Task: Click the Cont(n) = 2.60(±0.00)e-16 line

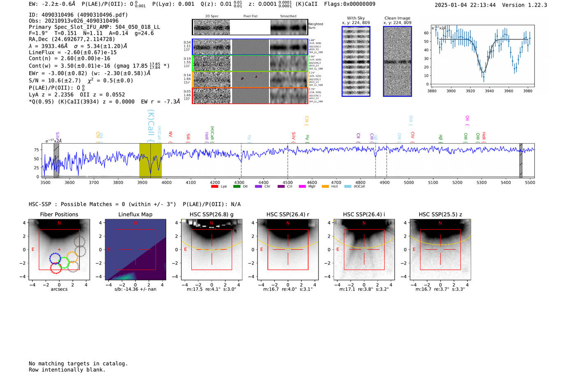Action: [70, 59]
